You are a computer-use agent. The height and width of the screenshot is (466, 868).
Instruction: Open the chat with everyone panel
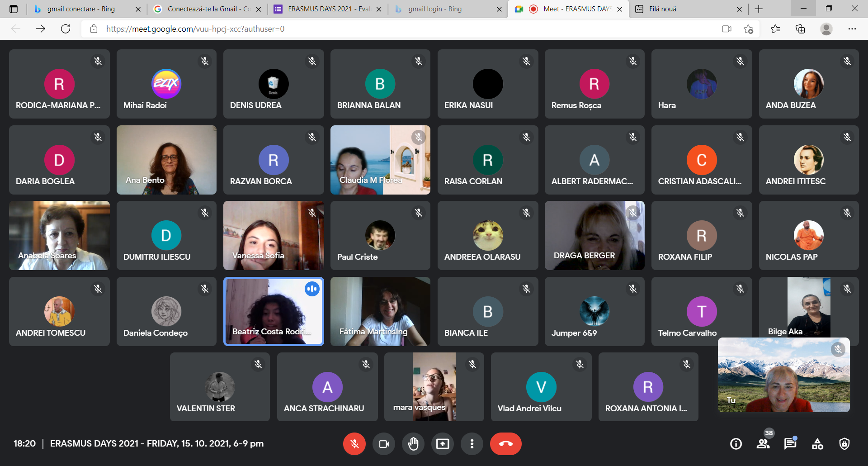[790, 444]
